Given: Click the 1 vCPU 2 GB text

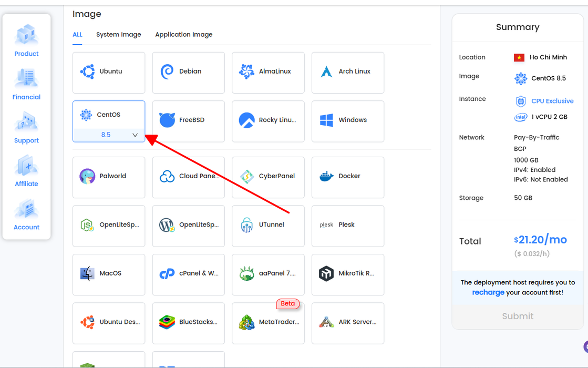Looking at the screenshot, I should point(549,117).
